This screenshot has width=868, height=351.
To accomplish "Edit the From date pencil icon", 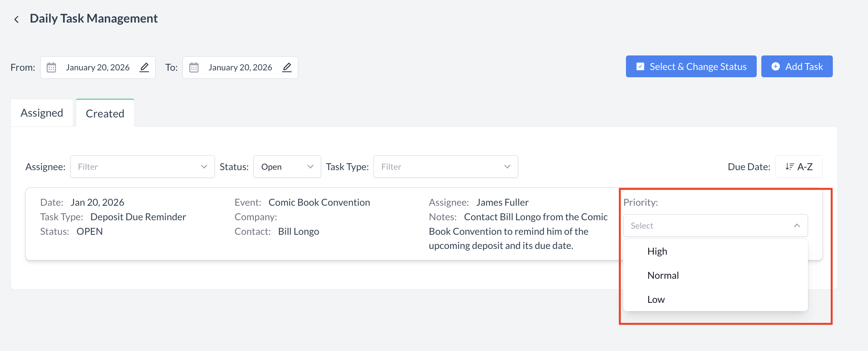I will tap(144, 67).
